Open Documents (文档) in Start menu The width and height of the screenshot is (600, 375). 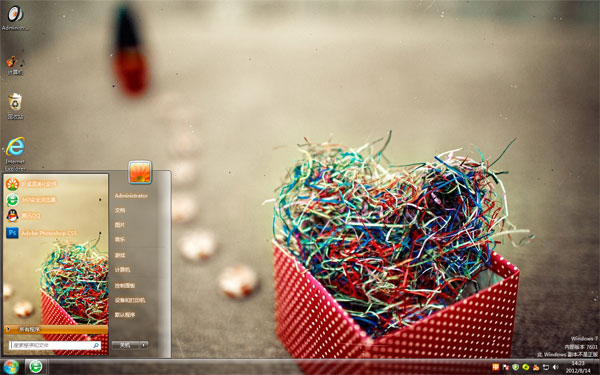coord(120,210)
